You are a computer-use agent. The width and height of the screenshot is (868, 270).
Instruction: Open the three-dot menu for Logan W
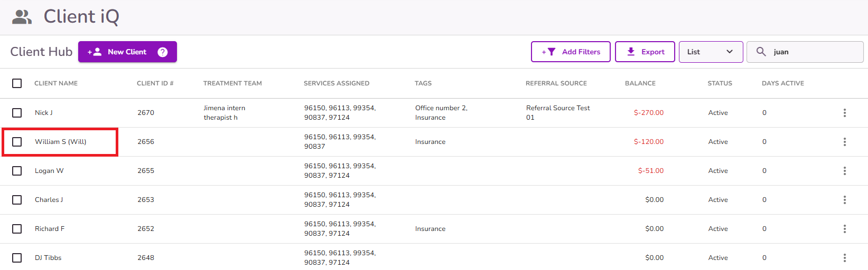[x=845, y=171]
